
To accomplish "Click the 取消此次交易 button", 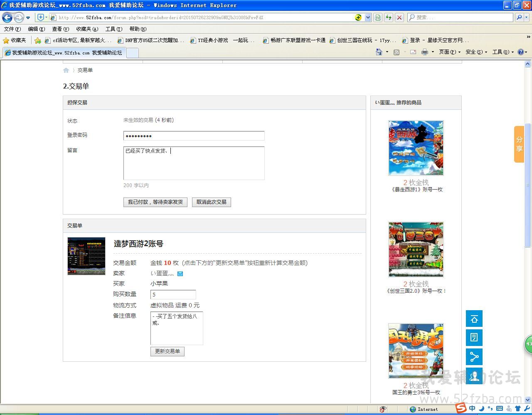I will pyautogui.click(x=212, y=202).
